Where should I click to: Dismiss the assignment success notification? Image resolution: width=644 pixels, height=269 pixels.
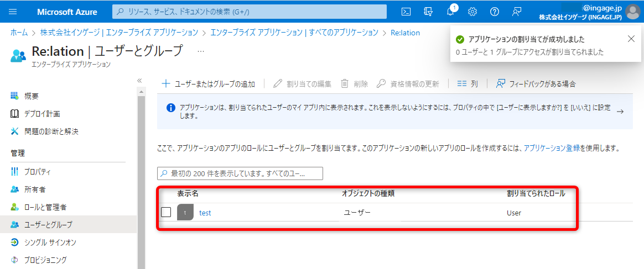pyautogui.click(x=631, y=39)
